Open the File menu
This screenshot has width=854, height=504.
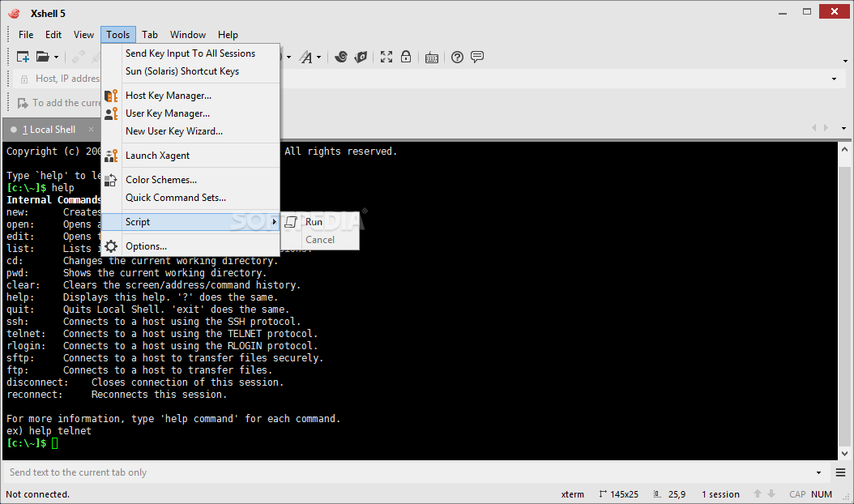(x=26, y=34)
